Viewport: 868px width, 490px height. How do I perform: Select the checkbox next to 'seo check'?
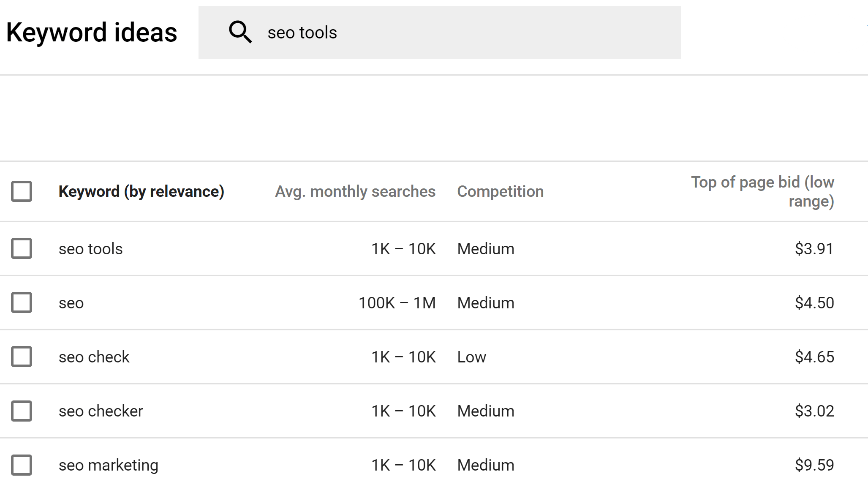(x=21, y=357)
